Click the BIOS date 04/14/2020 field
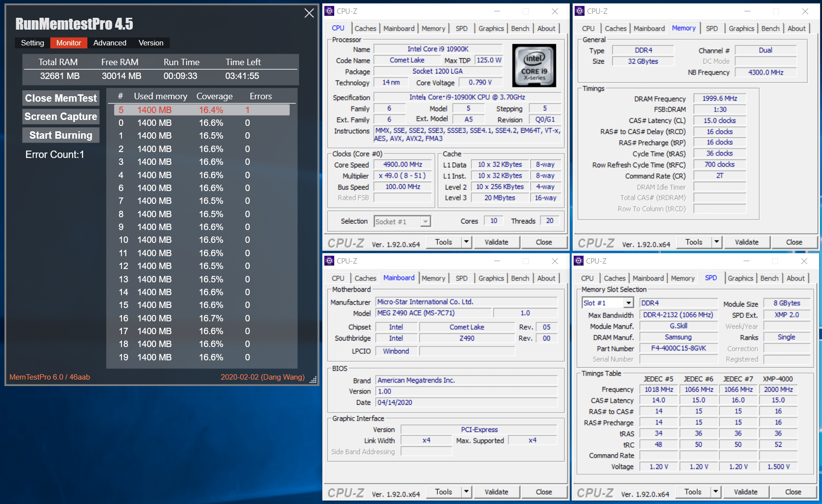Viewport: 822px width, 504px height. [x=467, y=402]
